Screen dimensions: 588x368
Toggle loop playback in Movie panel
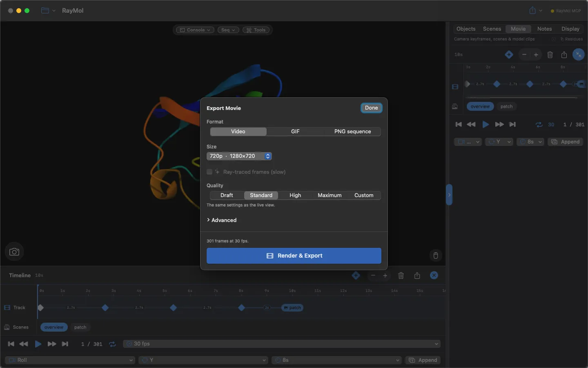(539, 125)
